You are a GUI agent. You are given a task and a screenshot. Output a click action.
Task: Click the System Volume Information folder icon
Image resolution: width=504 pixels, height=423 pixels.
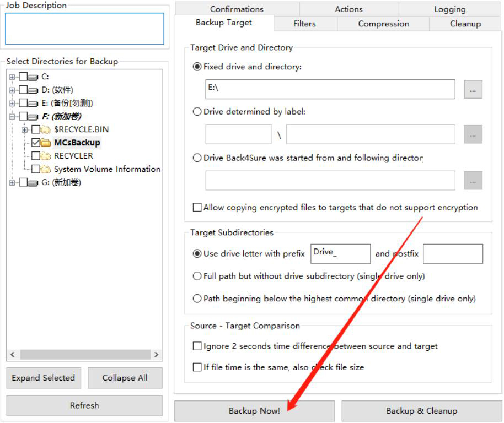point(46,169)
